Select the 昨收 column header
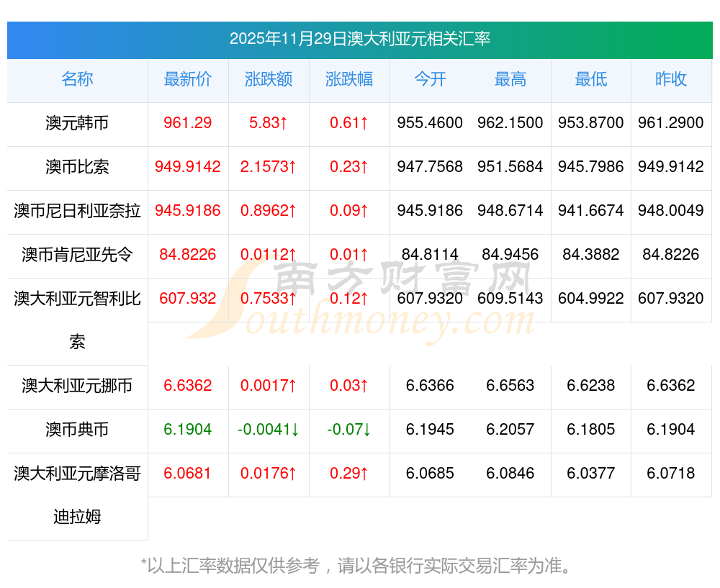This screenshot has height=588, width=720. pyautogui.click(x=671, y=79)
